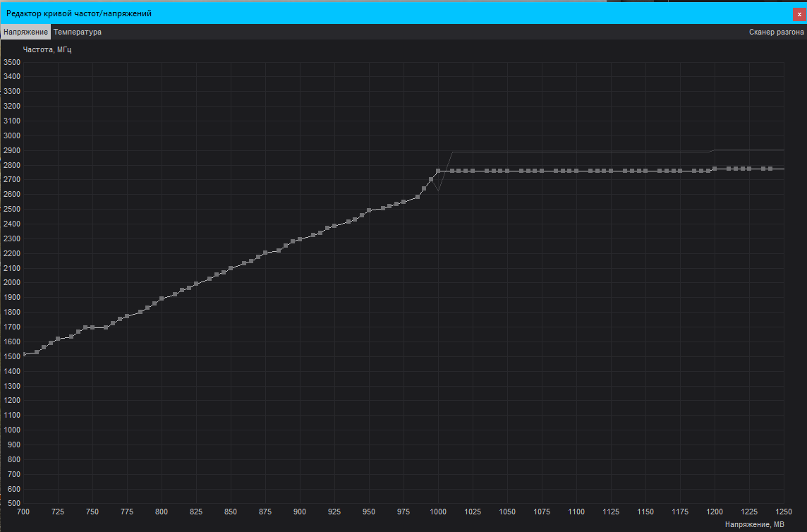This screenshot has width=807, height=532.
Task: Click the 2000 frequency axis label
Action: 12,283
